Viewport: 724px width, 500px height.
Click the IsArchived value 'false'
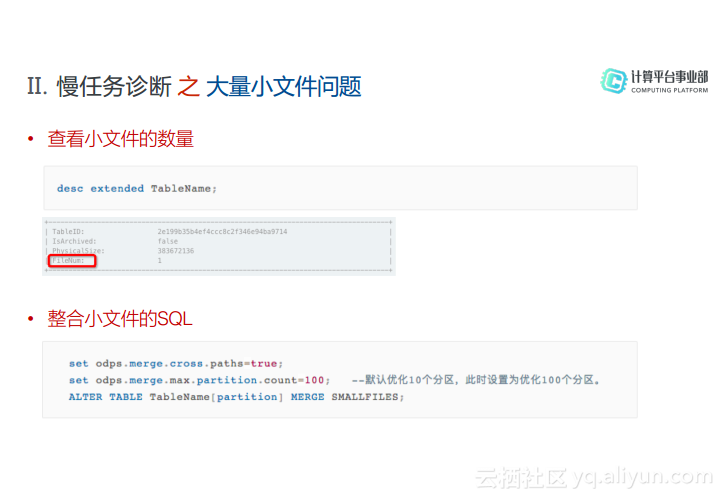168,241
